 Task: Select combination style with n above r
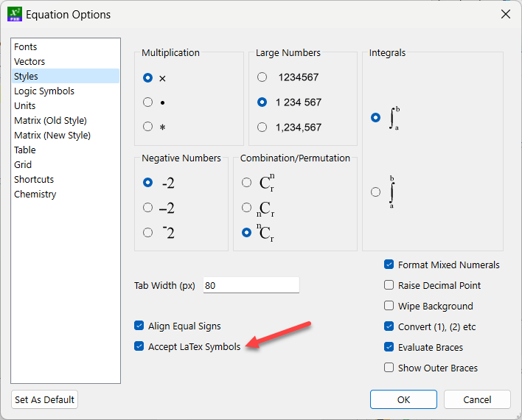click(x=247, y=183)
